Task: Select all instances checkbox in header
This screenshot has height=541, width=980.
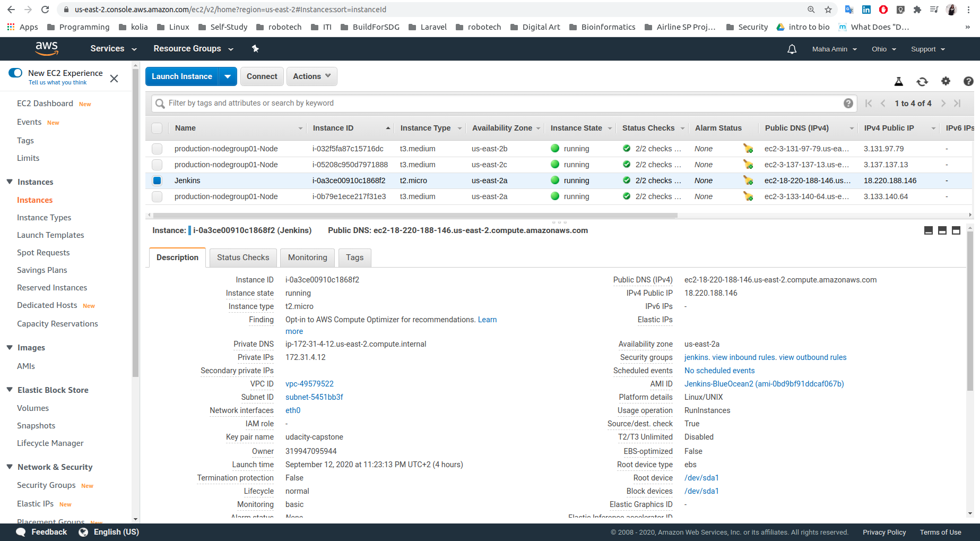Action: [157, 128]
